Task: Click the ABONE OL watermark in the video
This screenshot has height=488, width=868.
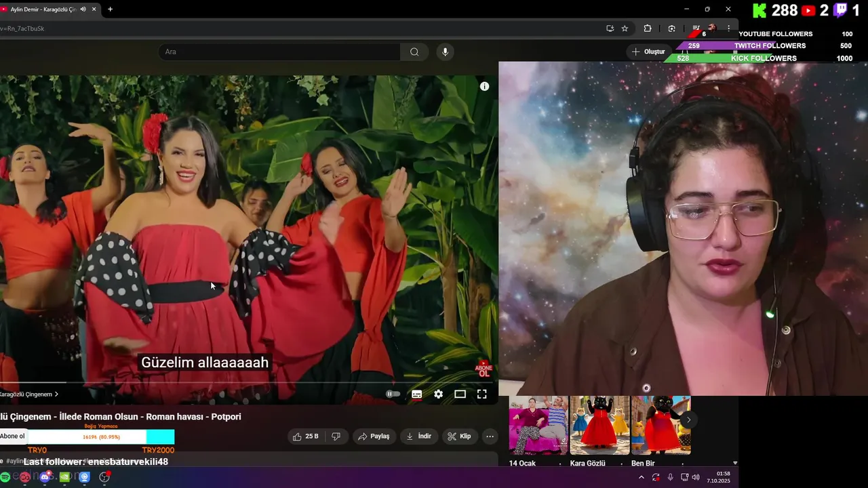Action: click(484, 369)
